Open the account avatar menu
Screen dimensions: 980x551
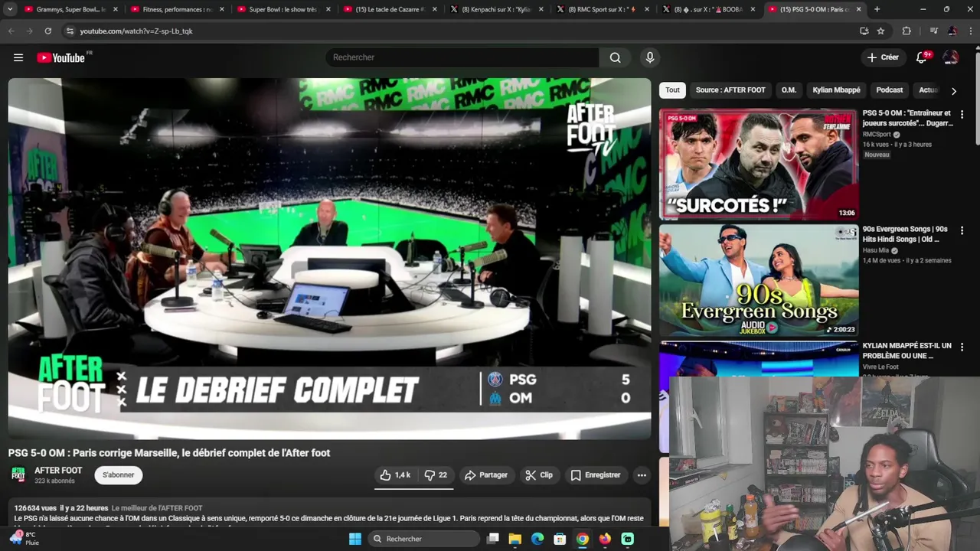click(x=951, y=57)
